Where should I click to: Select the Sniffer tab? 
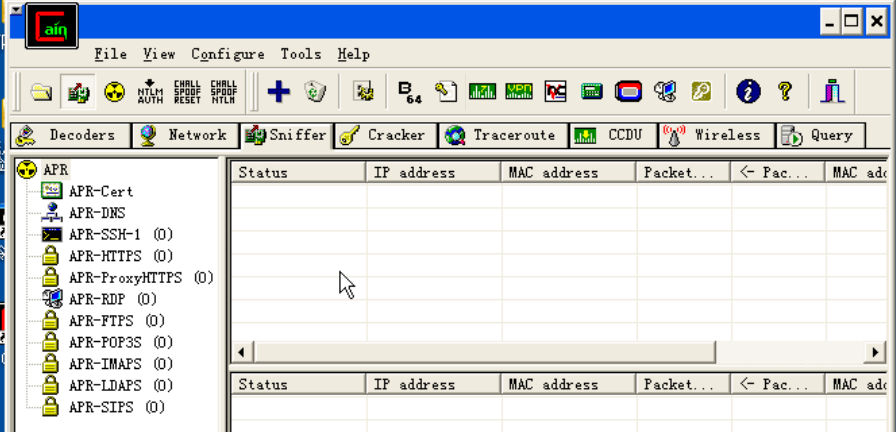click(286, 135)
